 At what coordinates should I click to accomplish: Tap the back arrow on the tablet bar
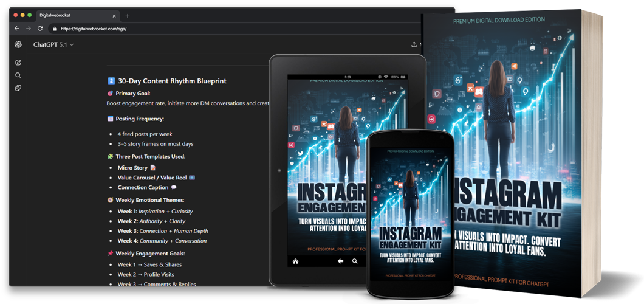pos(340,261)
